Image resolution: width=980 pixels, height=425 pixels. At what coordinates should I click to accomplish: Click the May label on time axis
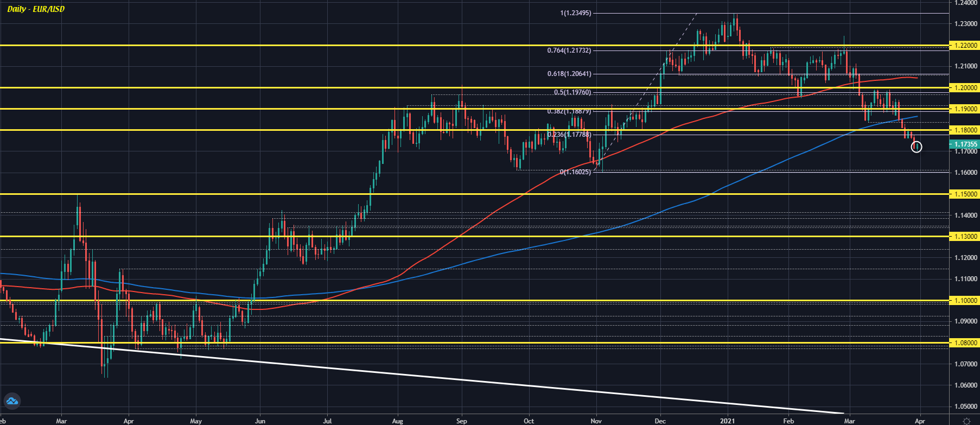point(196,421)
